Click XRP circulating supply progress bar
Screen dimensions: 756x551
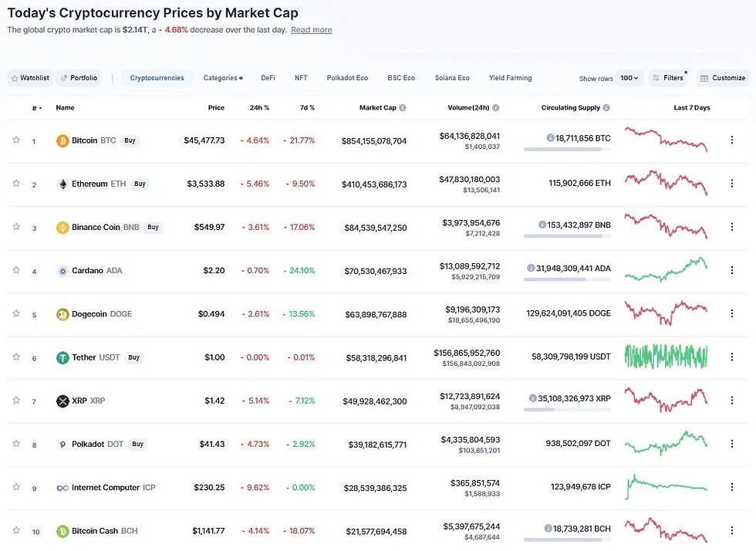click(x=567, y=410)
